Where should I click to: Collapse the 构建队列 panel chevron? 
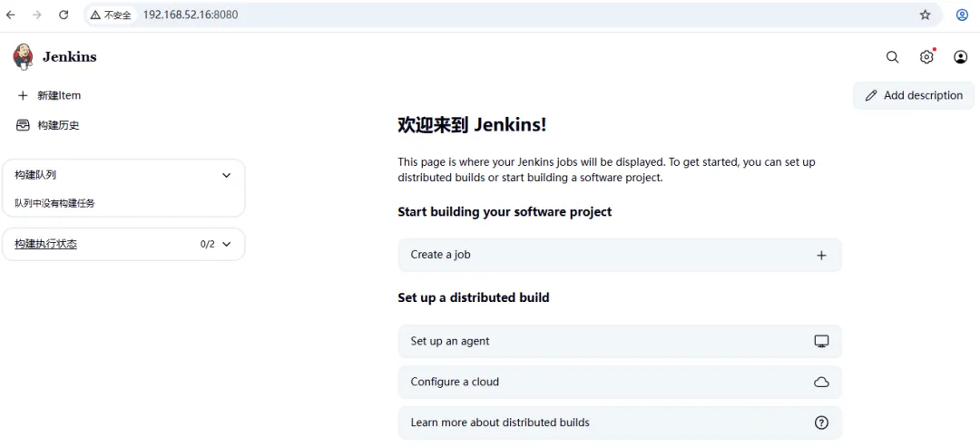pyautogui.click(x=227, y=175)
